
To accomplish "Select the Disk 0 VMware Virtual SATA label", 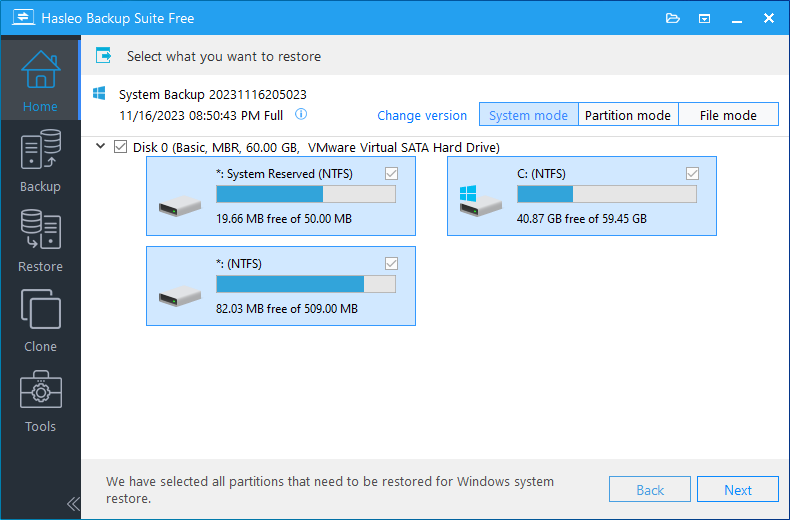I will coord(316,147).
